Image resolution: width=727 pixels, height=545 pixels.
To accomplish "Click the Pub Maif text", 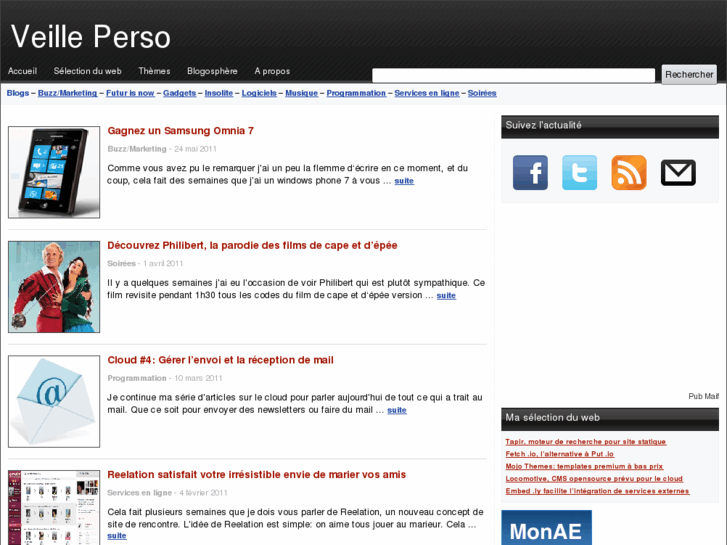I will (x=703, y=396).
